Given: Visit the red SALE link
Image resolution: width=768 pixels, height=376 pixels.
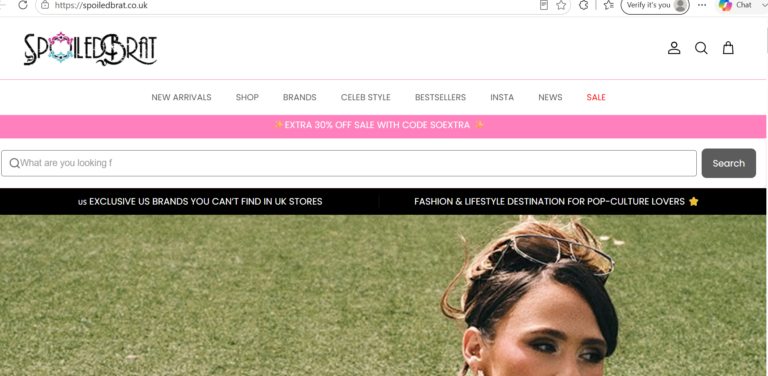Looking at the screenshot, I should click(x=596, y=97).
